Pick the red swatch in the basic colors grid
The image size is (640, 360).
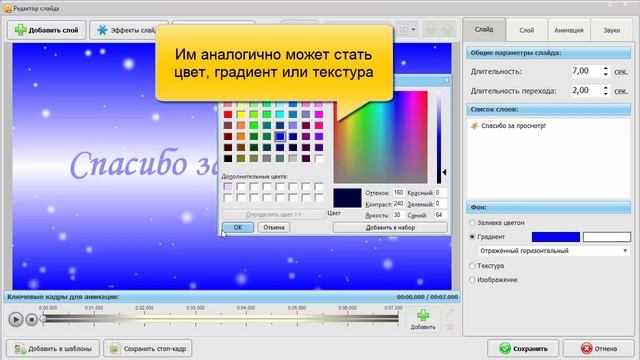[228, 115]
